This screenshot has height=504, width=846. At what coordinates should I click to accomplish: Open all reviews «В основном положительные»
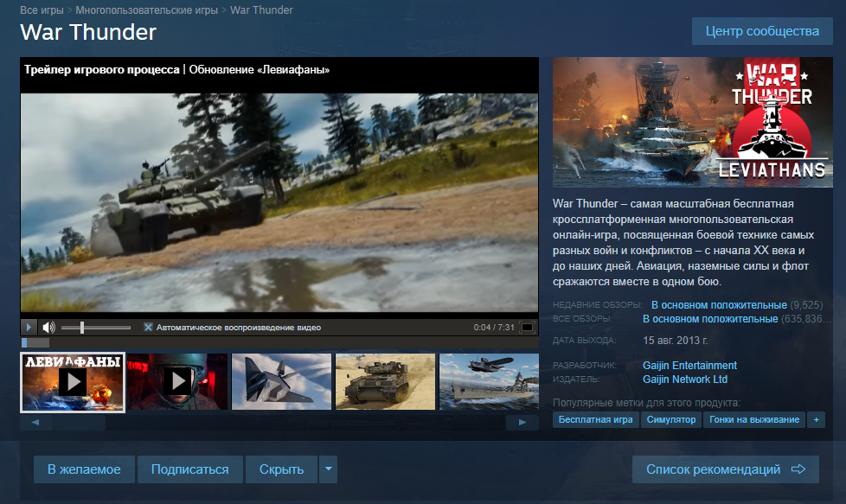coord(710,319)
